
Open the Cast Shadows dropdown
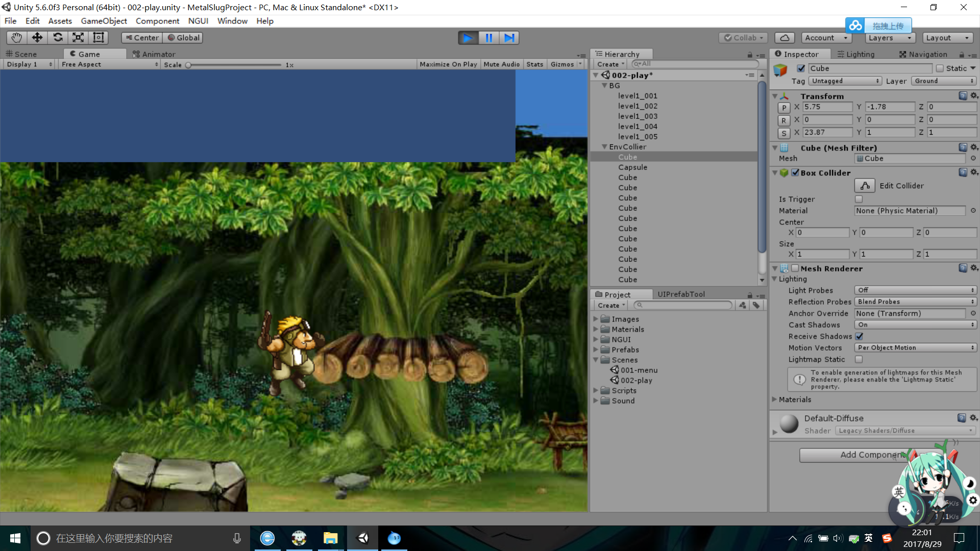pos(916,325)
